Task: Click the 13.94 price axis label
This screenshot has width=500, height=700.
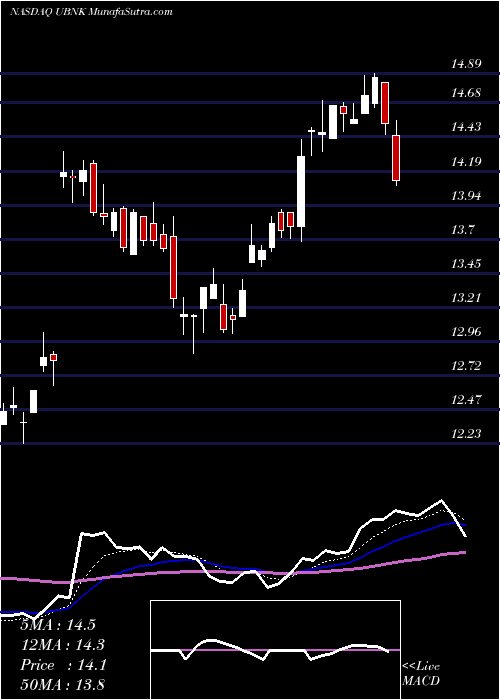Action: click(x=466, y=196)
